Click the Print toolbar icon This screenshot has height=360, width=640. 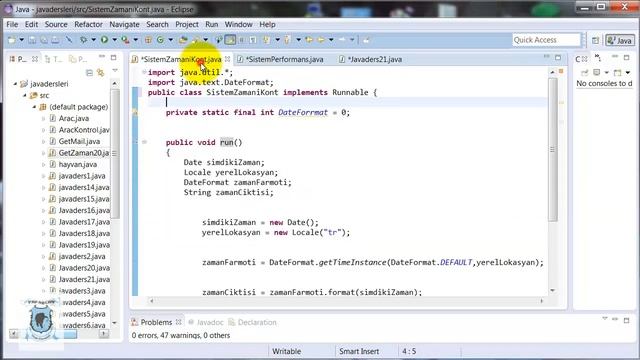pyautogui.click(x=55, y=40)
